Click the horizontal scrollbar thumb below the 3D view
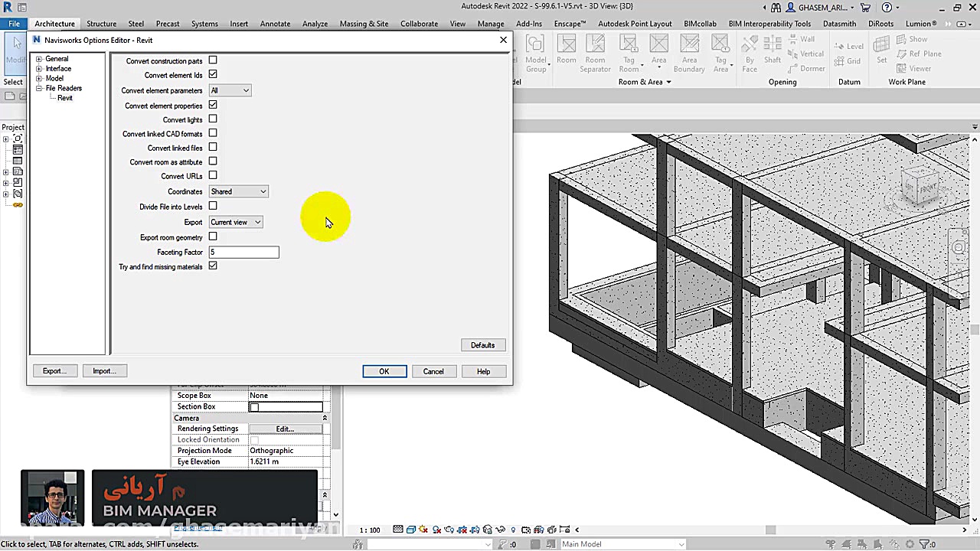The height and width of the screenshot is (551, 980). click(x=770, y=530)
